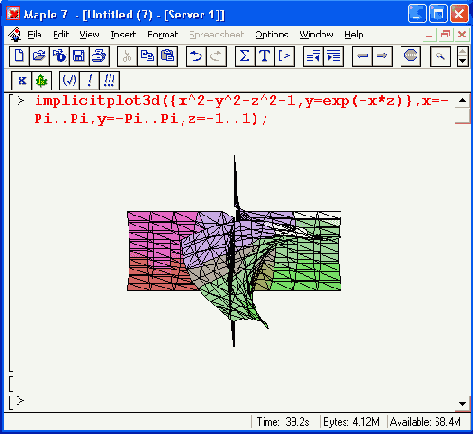Click the rendered 3D implicit plot surface
Screen dimensions: 473x434
[234, 251]
